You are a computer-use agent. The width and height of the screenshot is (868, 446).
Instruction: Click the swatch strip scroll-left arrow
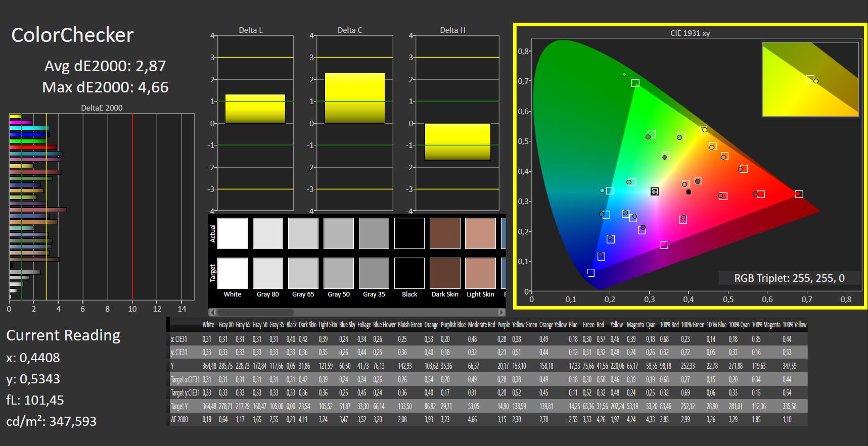coord(212,312)
